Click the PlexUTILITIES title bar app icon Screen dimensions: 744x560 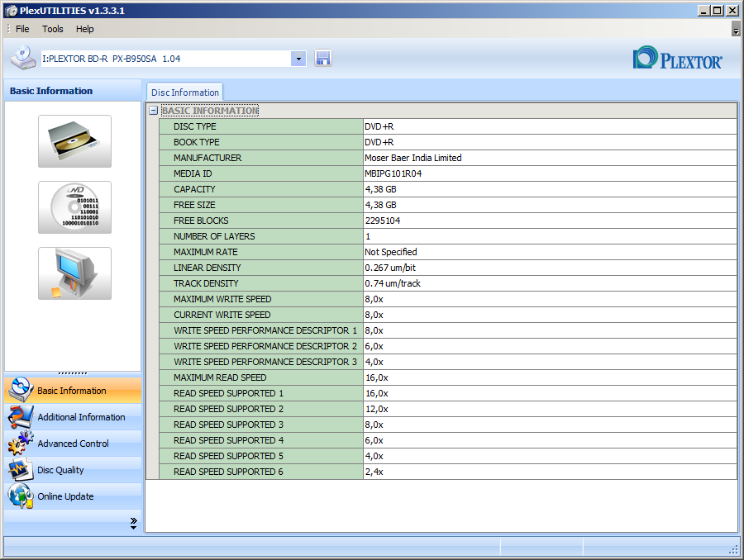11,11
